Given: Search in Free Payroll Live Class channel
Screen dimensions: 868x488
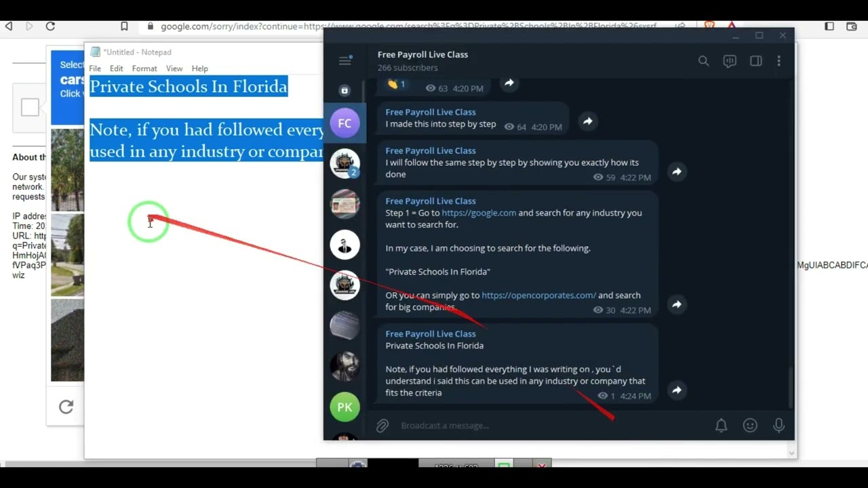Looking at the screenshot, I should coord(703,61).
